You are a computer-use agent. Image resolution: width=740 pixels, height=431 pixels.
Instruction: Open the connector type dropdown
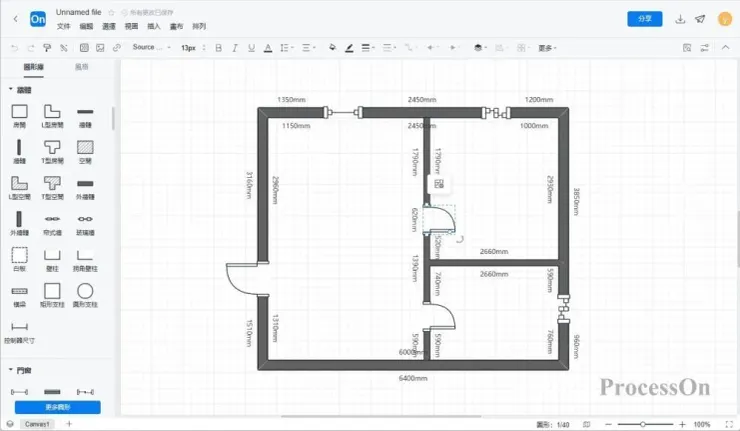coord(409,48)
